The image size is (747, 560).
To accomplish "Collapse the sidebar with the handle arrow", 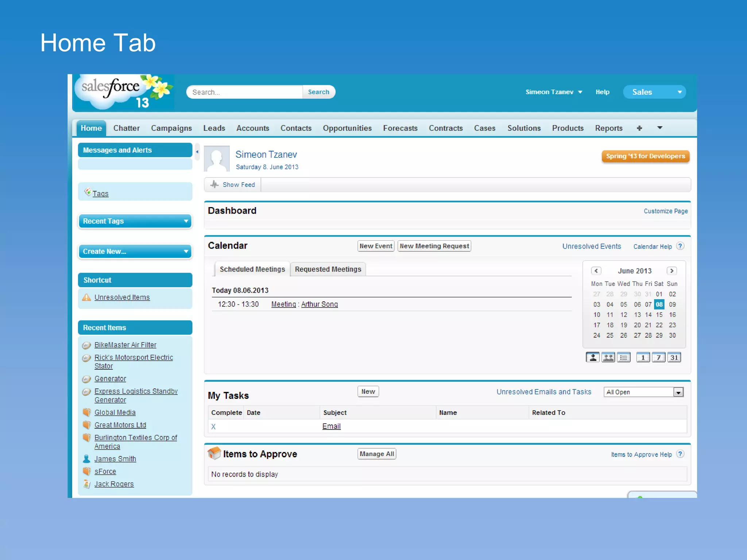I will coord(197,152).
